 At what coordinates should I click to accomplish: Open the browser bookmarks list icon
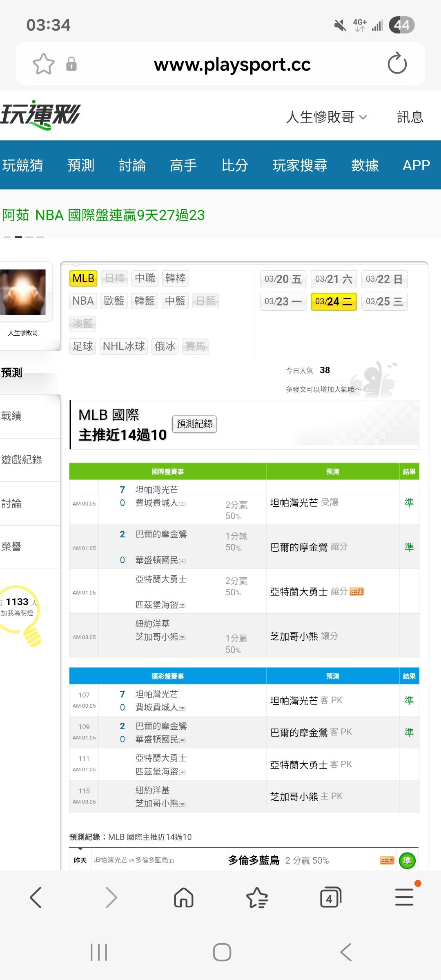point(257,898)
